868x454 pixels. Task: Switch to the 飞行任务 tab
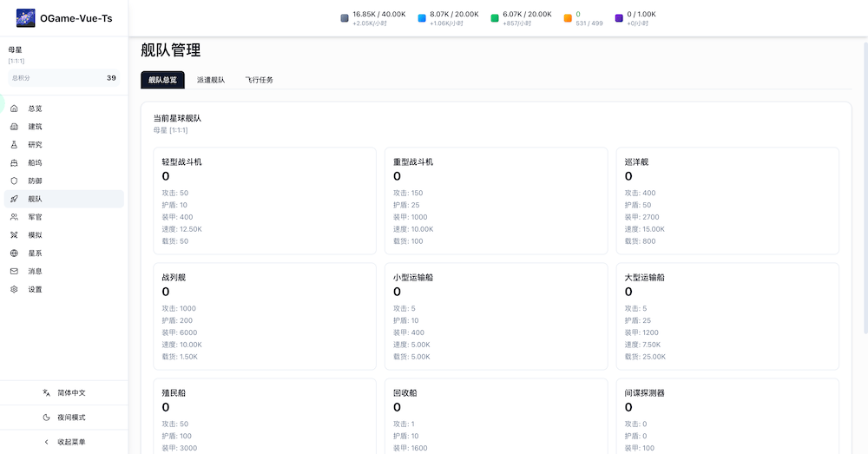click(x=259, y=80)
